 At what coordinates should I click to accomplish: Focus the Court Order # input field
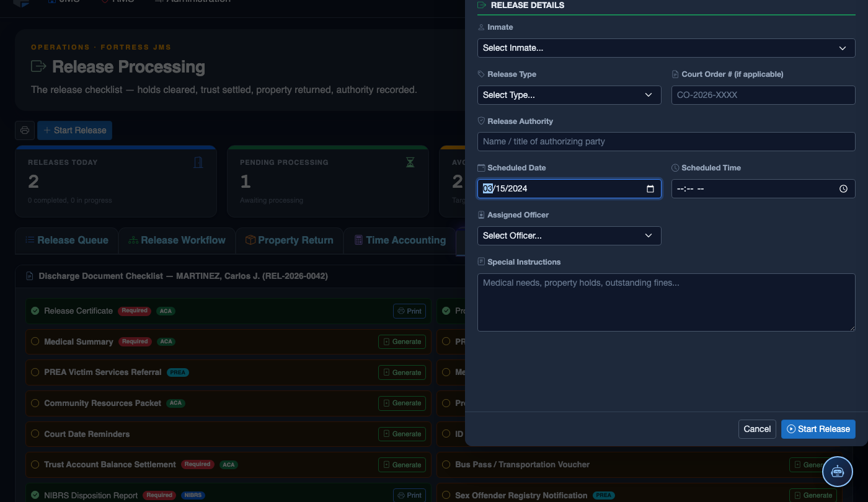[x=763, y=95]
